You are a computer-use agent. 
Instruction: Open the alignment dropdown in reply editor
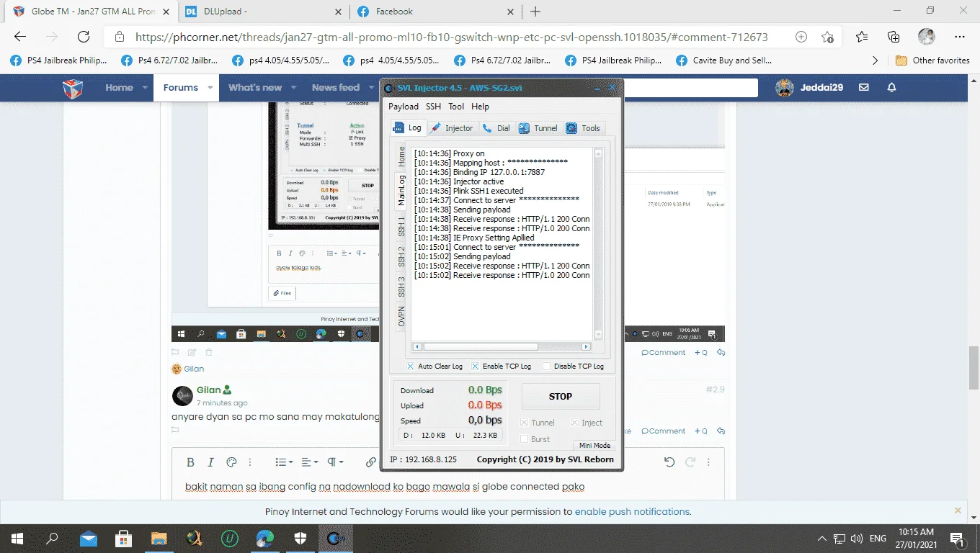(x=310, y=462)
